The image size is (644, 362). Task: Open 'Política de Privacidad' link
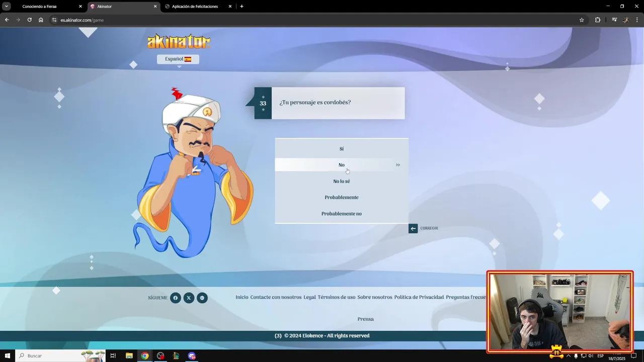tap(419, 297)
